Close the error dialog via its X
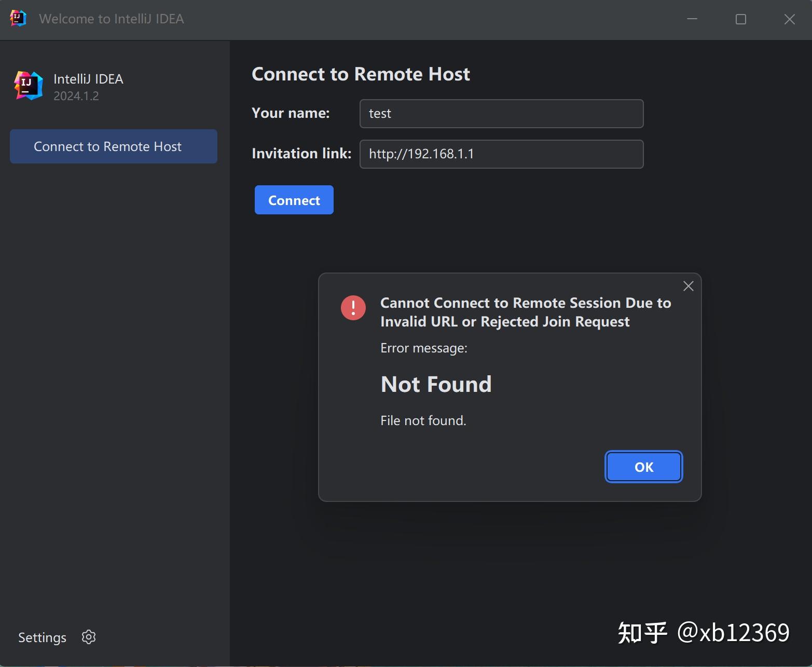Image resolution: width=812 pixels, height=667 pixels. pyautogui.click(x=688, y=286)
